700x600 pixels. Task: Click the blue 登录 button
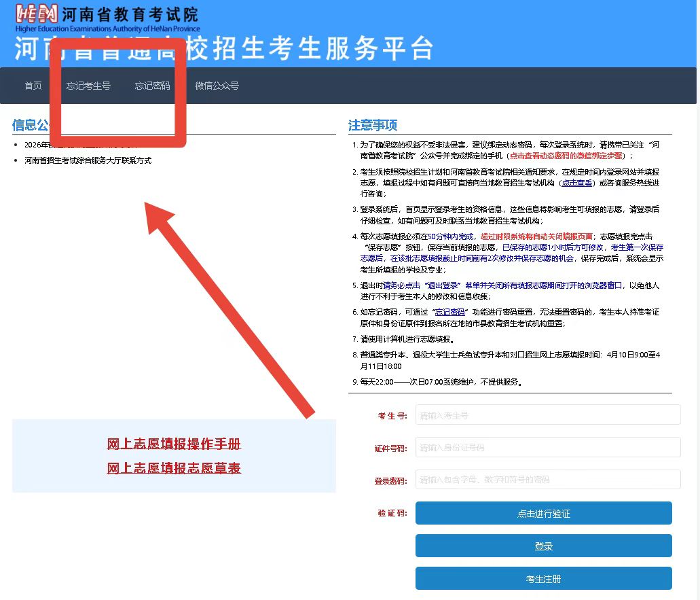pos(543,546)
